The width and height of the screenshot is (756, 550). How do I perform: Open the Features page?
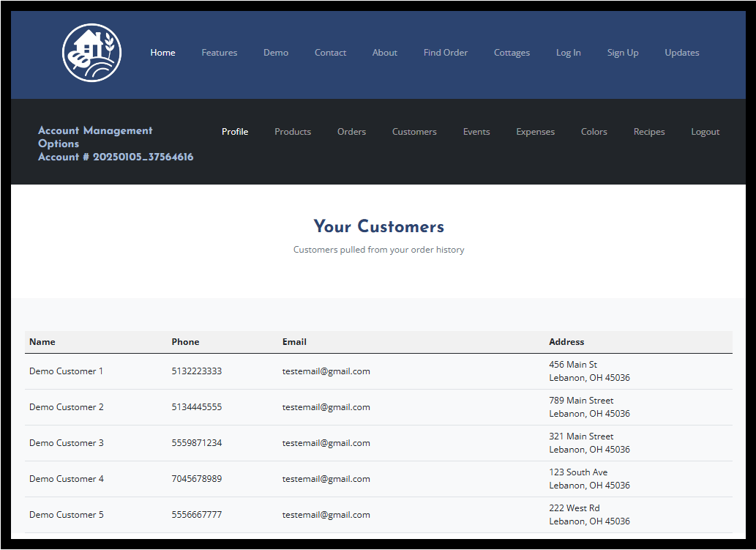(220, 53)
